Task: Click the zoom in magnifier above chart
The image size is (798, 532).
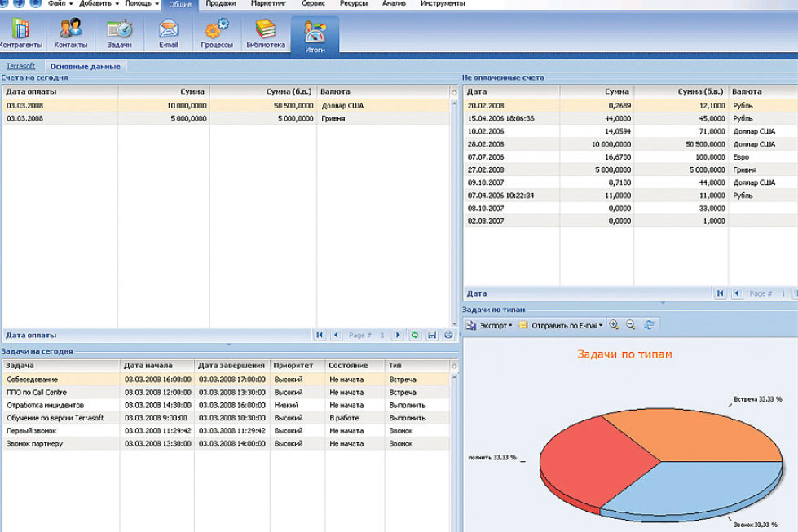Action: 614,325
